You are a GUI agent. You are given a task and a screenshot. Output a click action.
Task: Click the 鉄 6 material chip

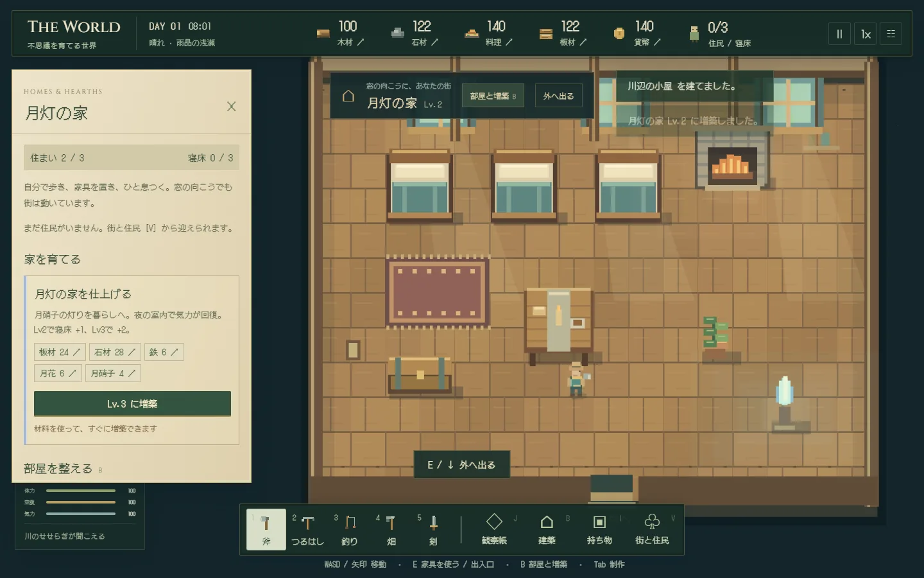[x=164, y=352]
